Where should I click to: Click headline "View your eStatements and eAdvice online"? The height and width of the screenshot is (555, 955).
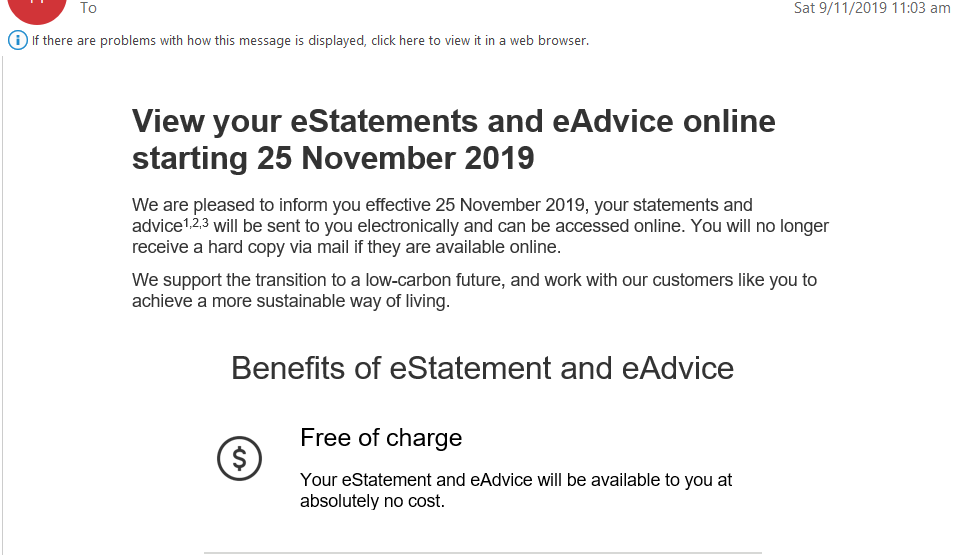pos(453,122)
